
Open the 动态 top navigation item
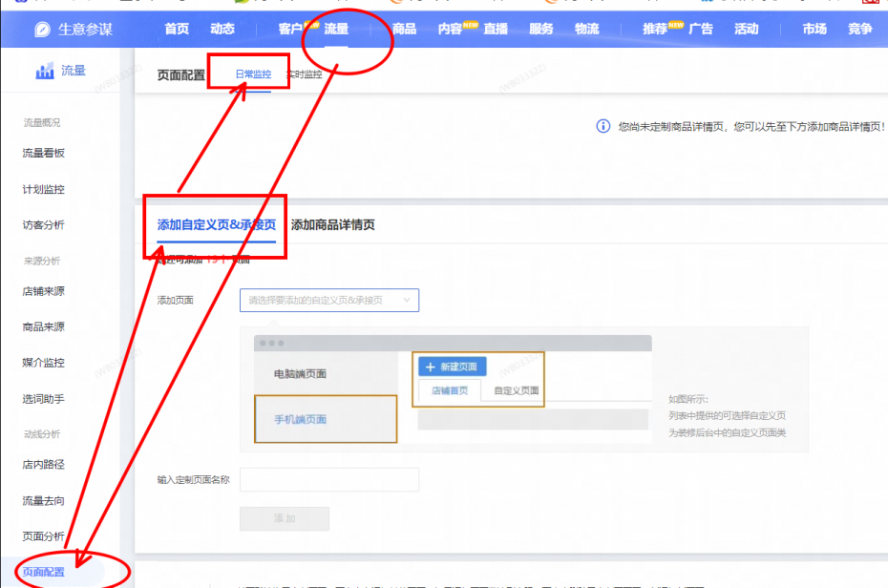222,29
